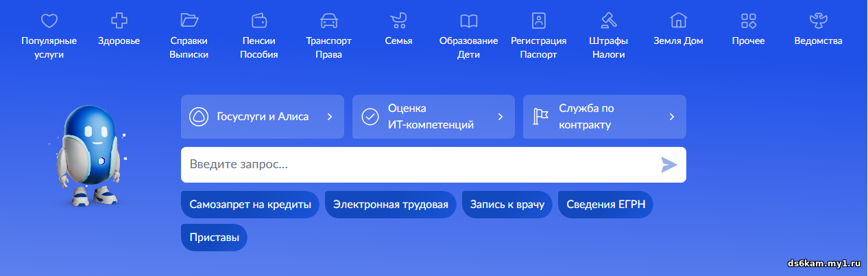
Task: Click the Прочее grid icon
Action: pos(748,20)
